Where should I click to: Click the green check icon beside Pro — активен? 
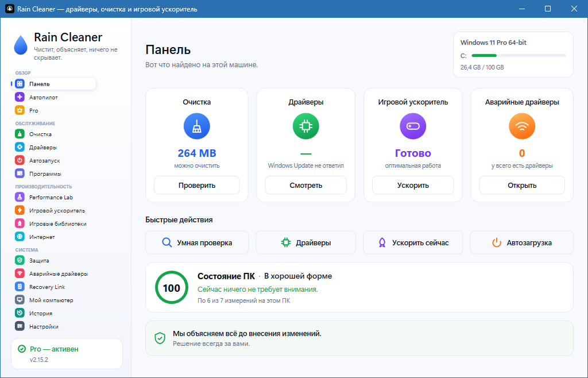pyautogui.click(x=22, y=349)
